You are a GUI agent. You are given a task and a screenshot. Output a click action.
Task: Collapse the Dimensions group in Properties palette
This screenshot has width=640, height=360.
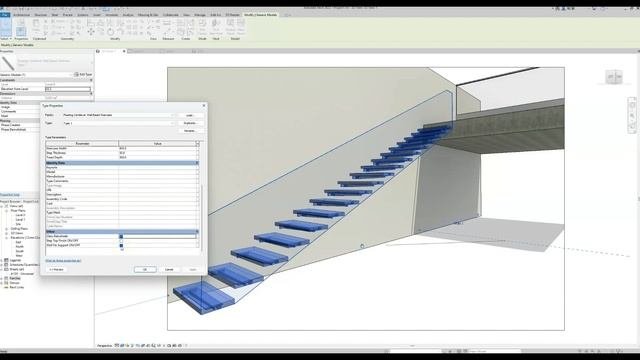pos(91,93)
